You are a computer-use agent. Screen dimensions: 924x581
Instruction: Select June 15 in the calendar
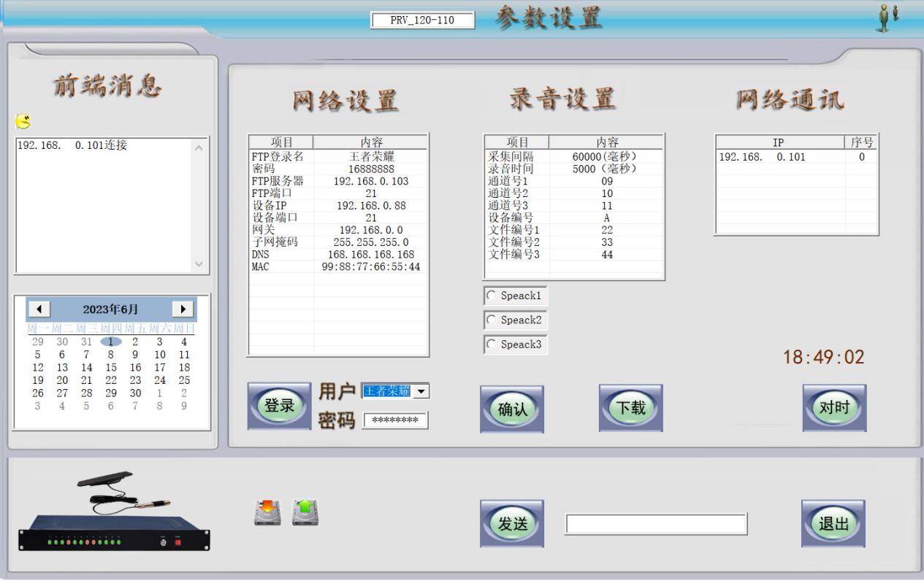[111, 368]
